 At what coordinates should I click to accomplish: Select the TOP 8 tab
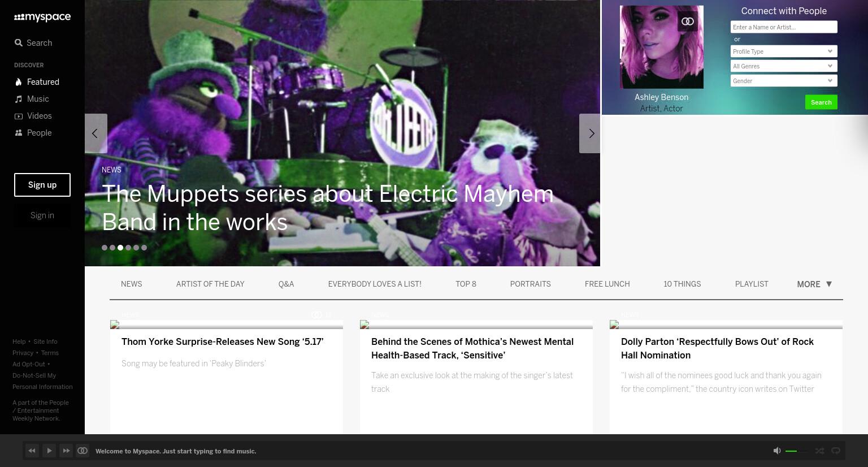point(466,284)
